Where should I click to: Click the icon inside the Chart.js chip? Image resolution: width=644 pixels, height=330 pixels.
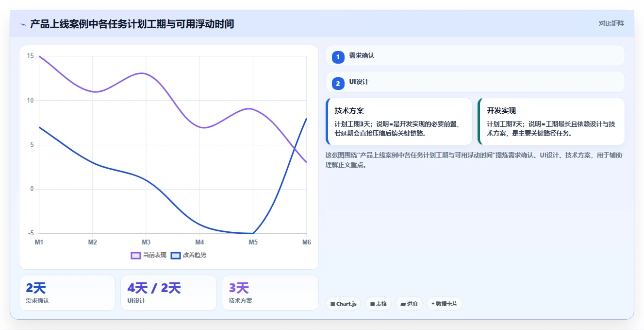click(332, 304)
